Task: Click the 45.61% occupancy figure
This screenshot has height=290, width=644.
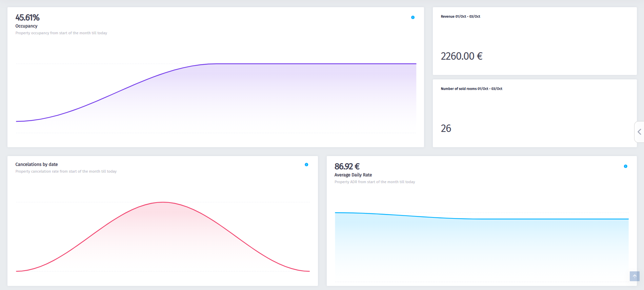Action: coord(27,18)
